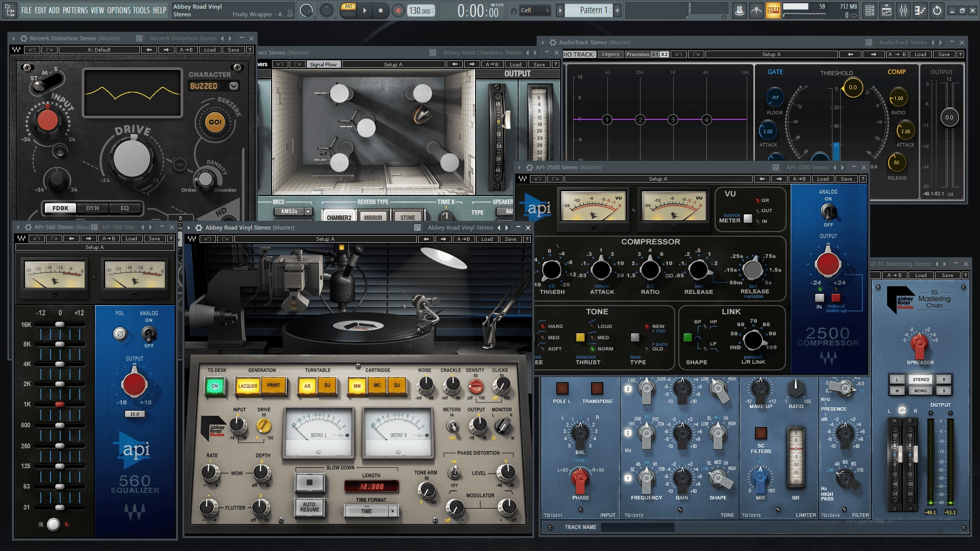Click the AudioTrack output fader handle
980x551 pixels.
tap(949, 117)
